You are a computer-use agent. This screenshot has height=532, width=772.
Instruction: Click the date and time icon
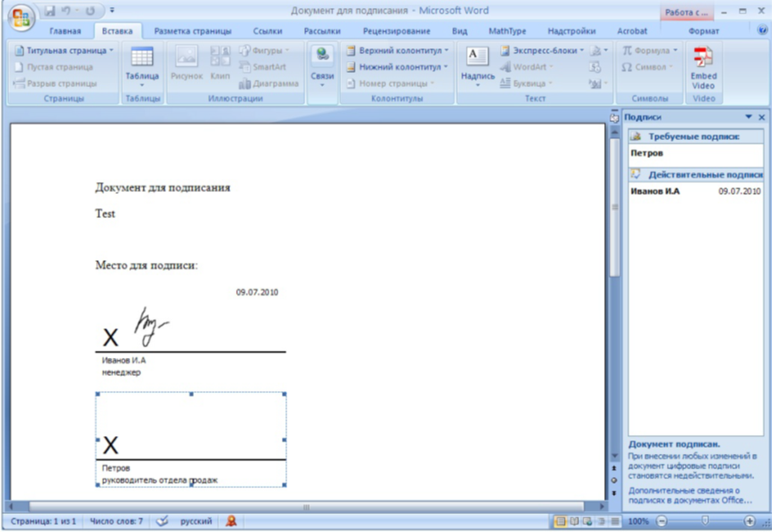tap(595, 67)
